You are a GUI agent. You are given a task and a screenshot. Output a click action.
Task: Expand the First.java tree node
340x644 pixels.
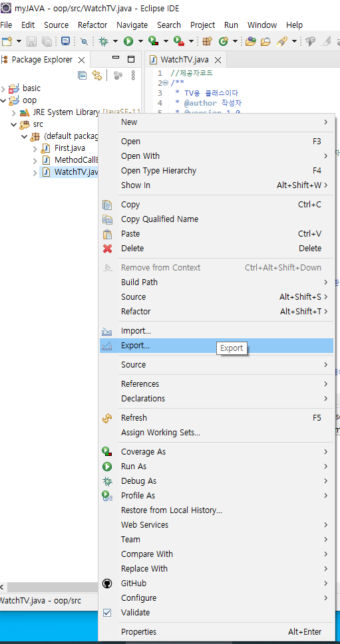pyautogui.click(x=35, y=148)
